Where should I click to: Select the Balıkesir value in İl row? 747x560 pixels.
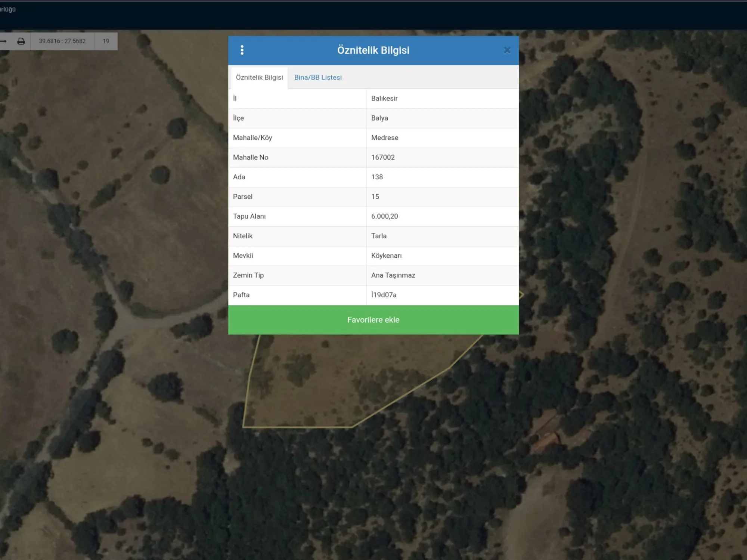(384, 98)
